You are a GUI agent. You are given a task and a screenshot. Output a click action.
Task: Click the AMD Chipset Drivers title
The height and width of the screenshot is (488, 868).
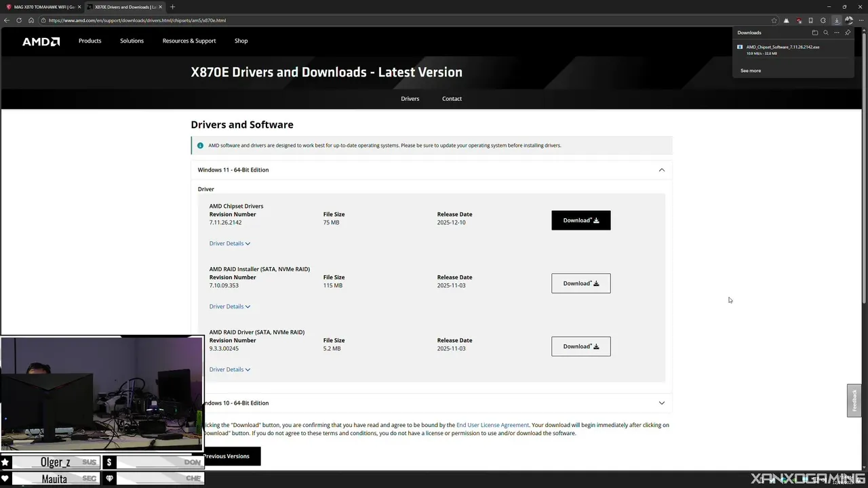[x=236, y=206]
